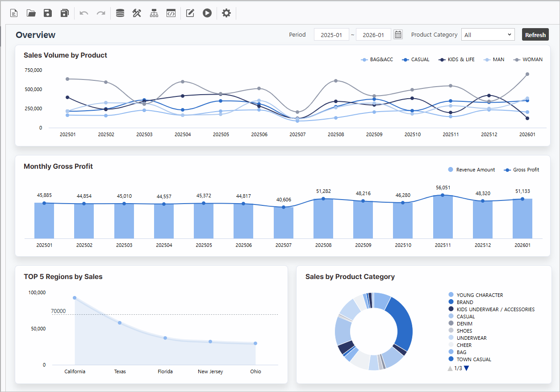The height and width of the screenshot is (392, 560).
Task: Open the hierarchy structure diagram icon
Action: (154, 13)
